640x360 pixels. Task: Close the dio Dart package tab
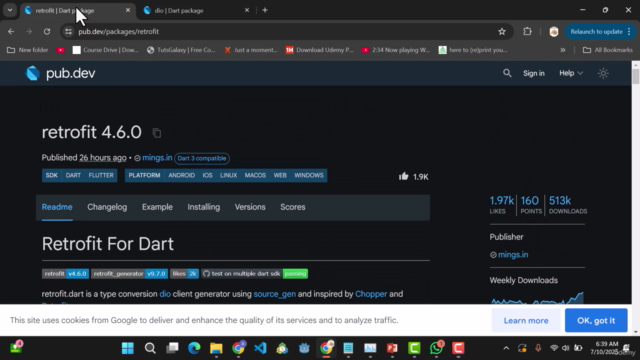247,10
